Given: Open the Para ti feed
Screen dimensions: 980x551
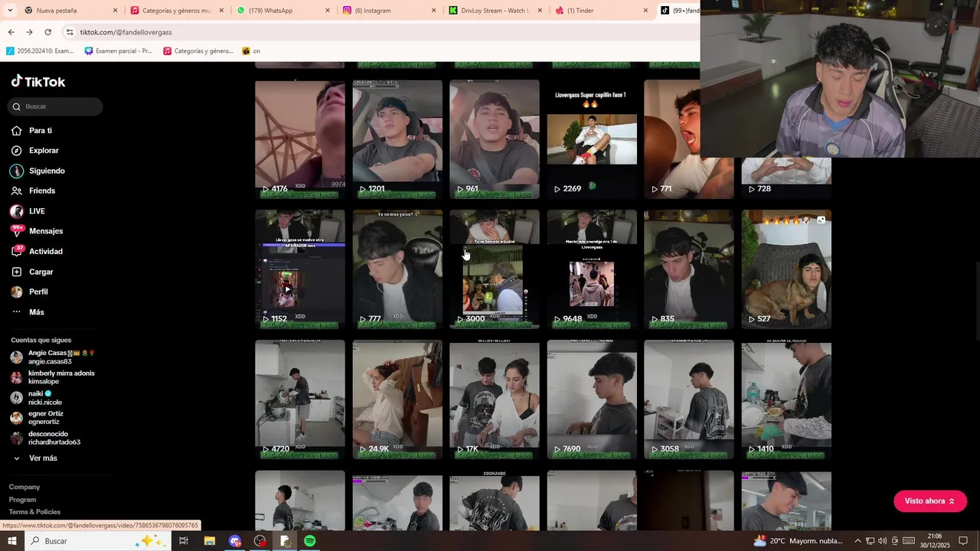Looking at the screenshot, I should pyautogui.click(x=31, y=131).
